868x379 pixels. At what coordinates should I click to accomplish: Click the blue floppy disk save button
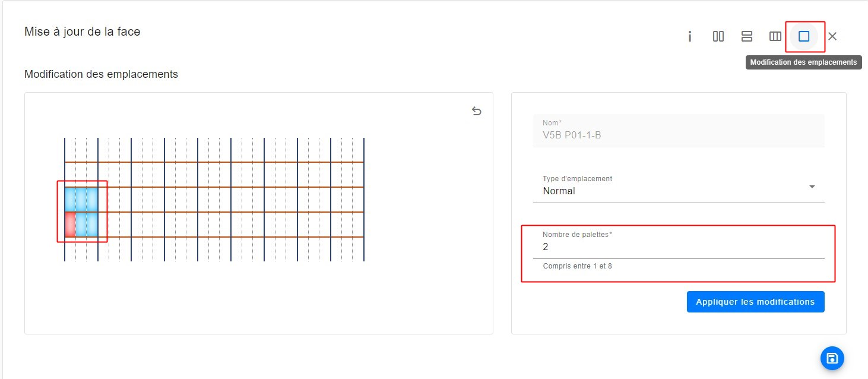coord(832,358)
